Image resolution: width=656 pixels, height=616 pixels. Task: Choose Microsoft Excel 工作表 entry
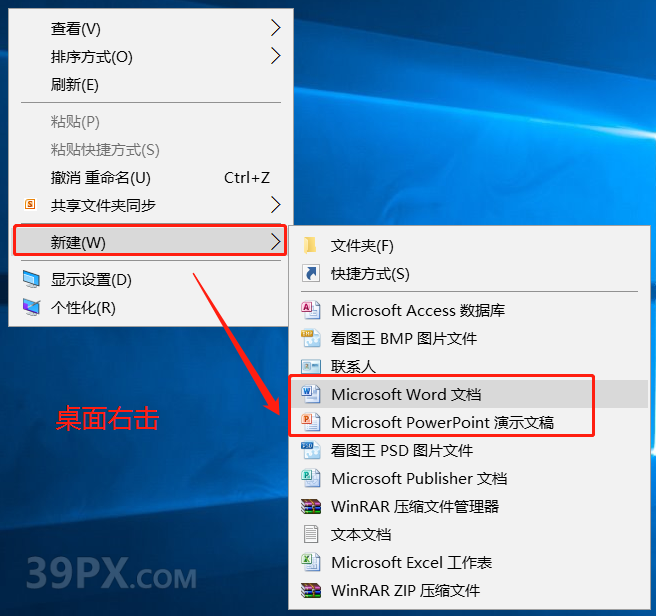click(469, 562)
